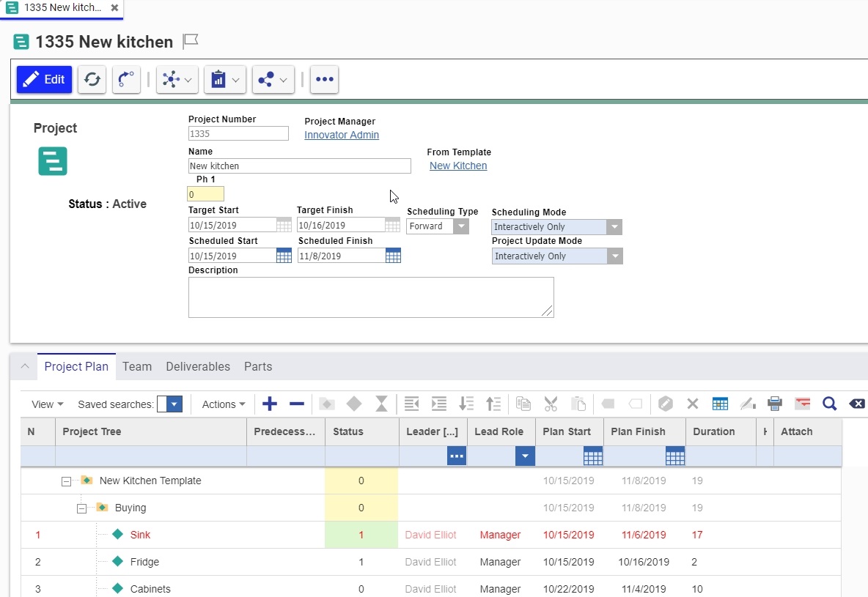Viewport: 868px width, 597px height.
Task: Click the flag icon next to project title
Action: [x=191, y=41]
